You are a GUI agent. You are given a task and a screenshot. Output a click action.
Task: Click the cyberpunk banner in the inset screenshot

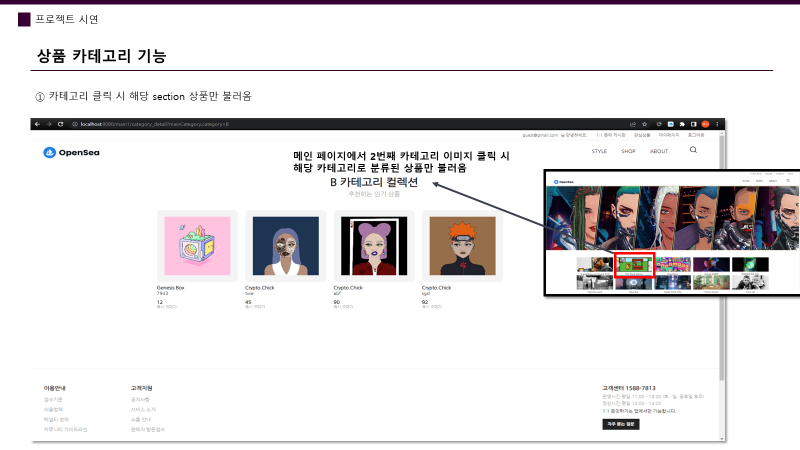672,218
